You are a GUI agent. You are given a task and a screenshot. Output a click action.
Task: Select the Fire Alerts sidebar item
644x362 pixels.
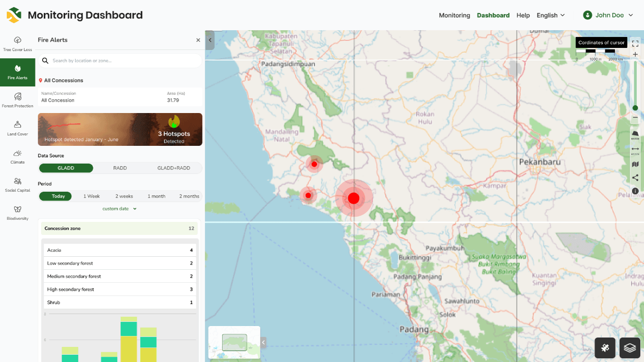[x=17, y=72]
